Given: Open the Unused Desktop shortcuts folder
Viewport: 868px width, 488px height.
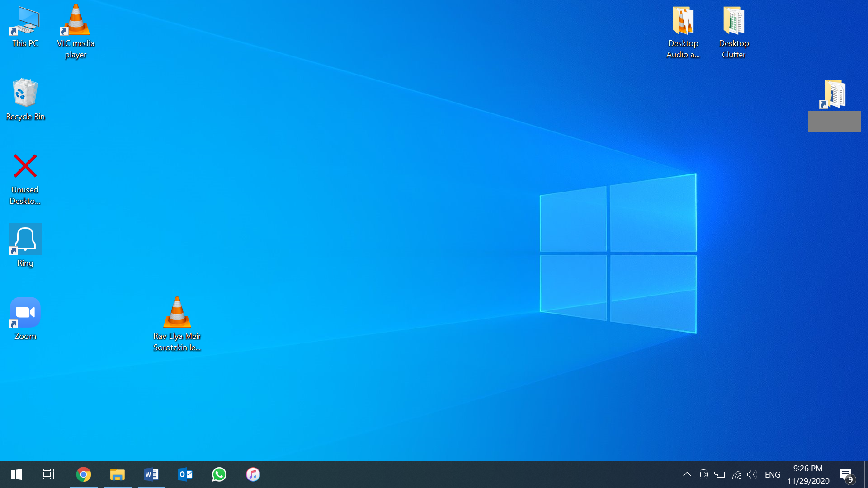Looking at the screenshot, I should (x=25, y=165).
